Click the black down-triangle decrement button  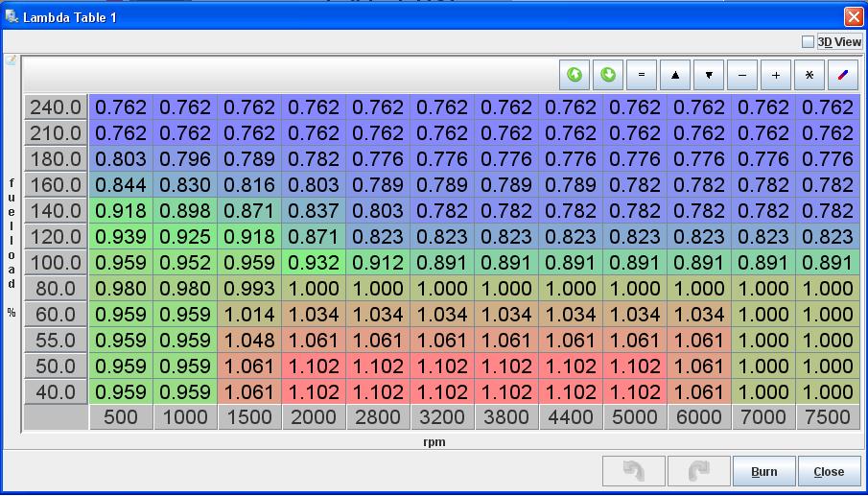tap(709, 75)
